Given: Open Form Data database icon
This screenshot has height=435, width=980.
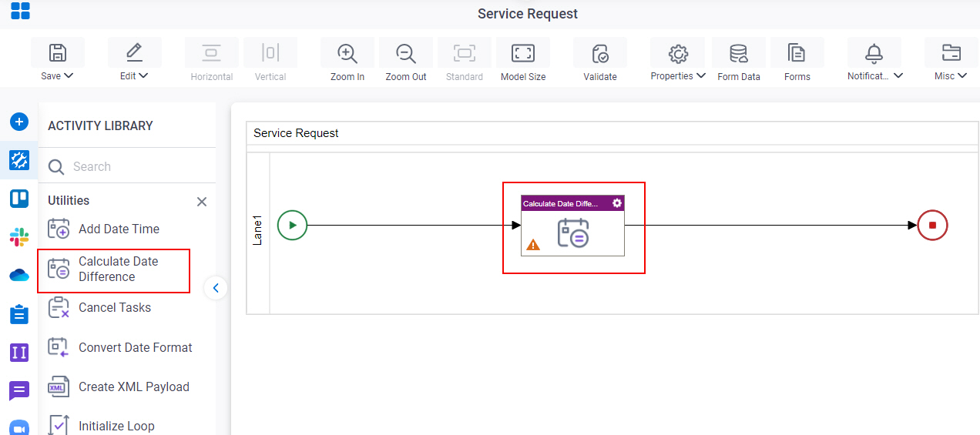Looking at the screenshot, I should (x=739, y=52).
